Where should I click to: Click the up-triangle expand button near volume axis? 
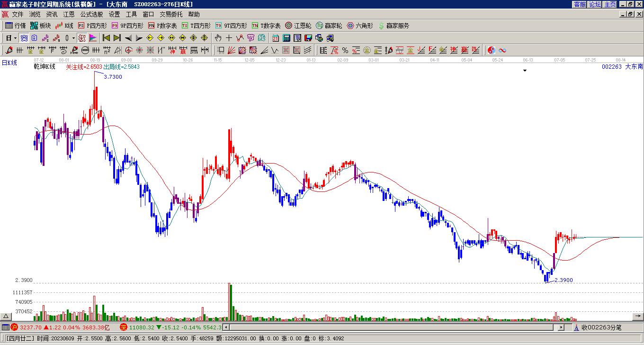click(6, 317)
